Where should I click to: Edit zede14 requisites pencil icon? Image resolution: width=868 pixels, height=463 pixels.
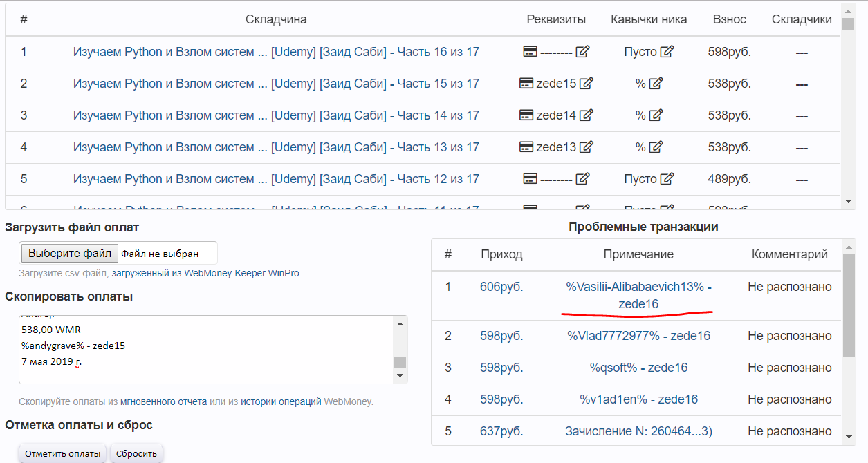(x=586, y=115)
